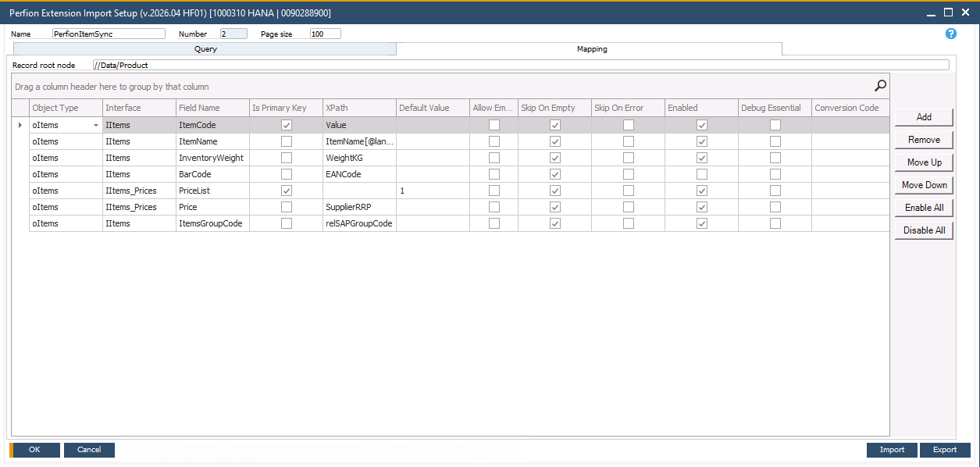Click the Cancel button
This screenshot has width=980, height=467.
click(89, 450)
